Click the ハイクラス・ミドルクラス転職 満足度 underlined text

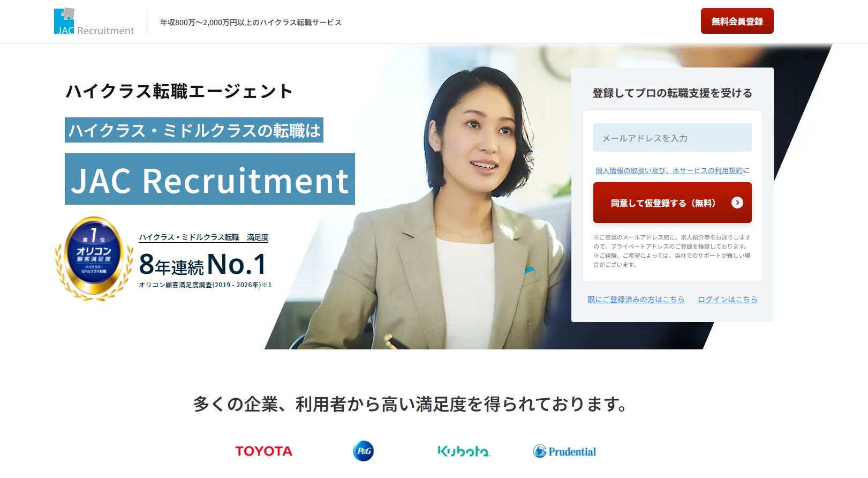pos(203,237)
